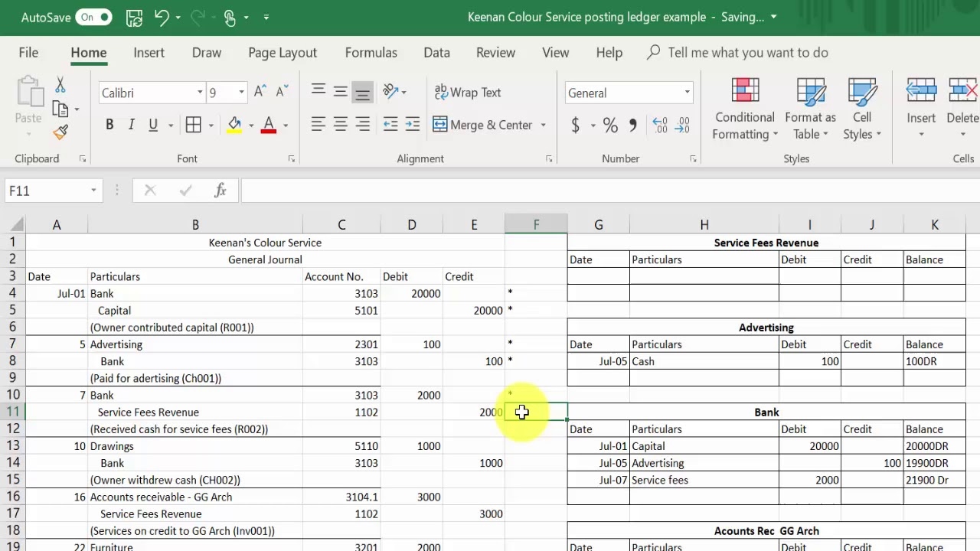Image resolution: width=980 pixels, height=551 pixels.
Task: Open the font size dropdown
Action: pyautogui.click(x=240, y=93)
